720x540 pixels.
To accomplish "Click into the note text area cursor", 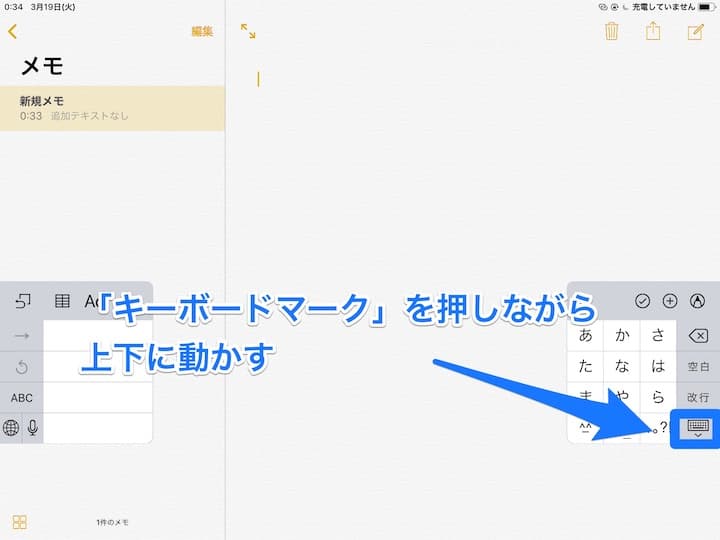I will [258, 79].
